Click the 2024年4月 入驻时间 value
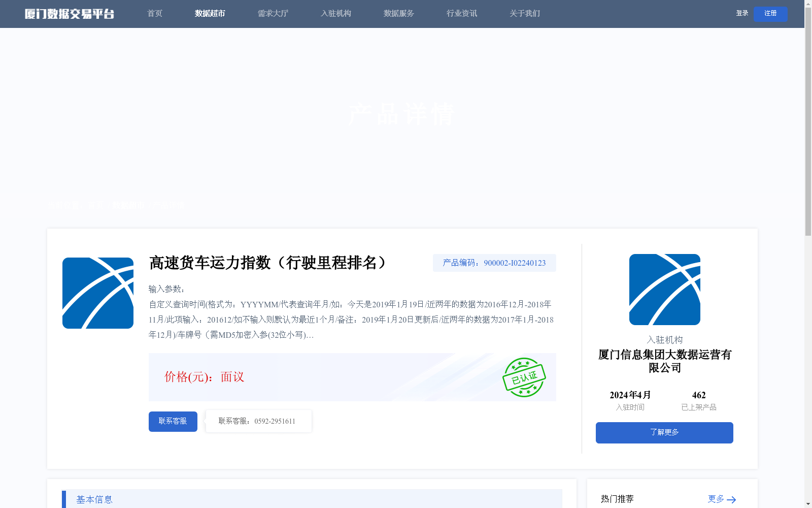812x508 pixels. [x=630, y=395]
